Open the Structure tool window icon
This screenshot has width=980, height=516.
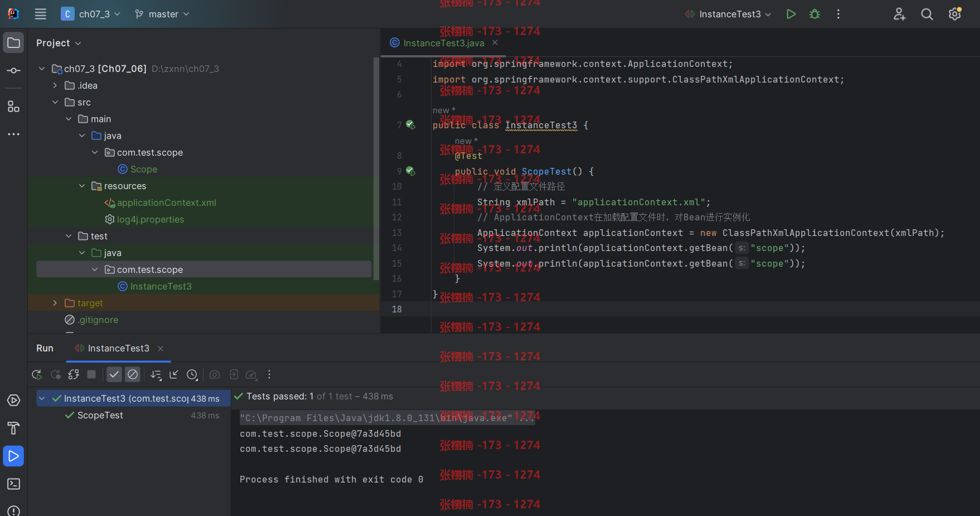[x=13, y=107]
